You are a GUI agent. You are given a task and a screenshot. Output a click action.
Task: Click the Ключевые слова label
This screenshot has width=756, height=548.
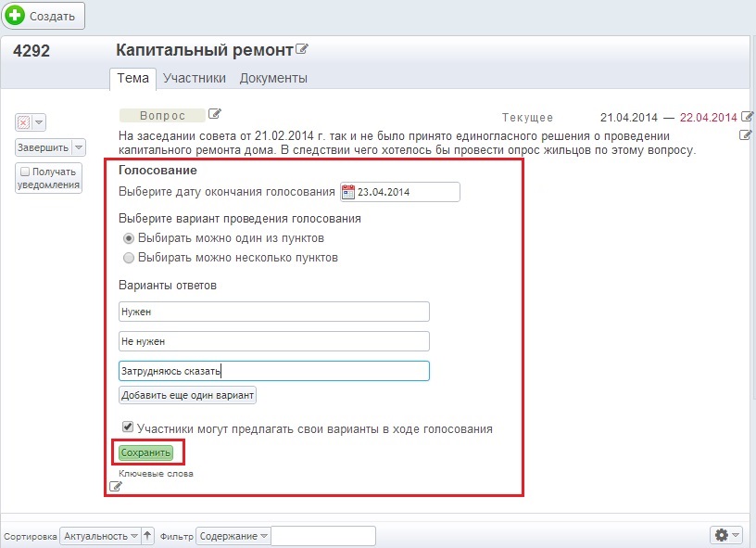point(156,474)
